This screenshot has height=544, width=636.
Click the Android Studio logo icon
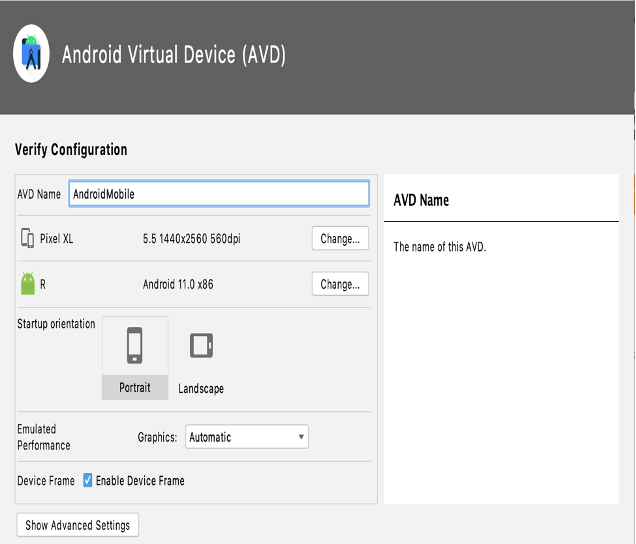click(32, 56)
